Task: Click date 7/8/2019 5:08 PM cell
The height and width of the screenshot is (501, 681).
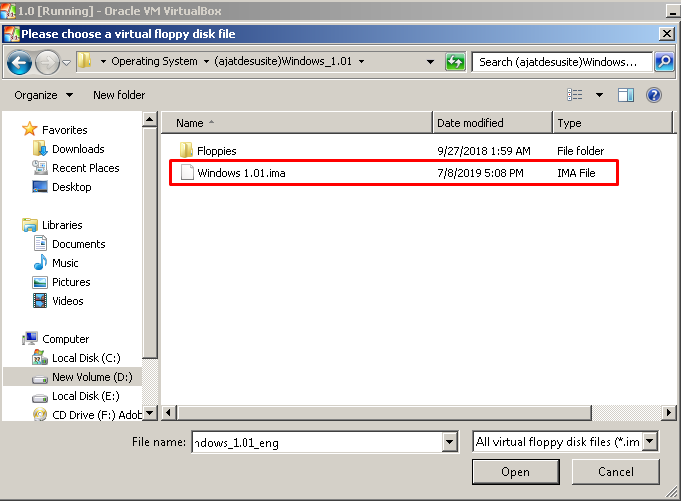Action: coord(480,173)
